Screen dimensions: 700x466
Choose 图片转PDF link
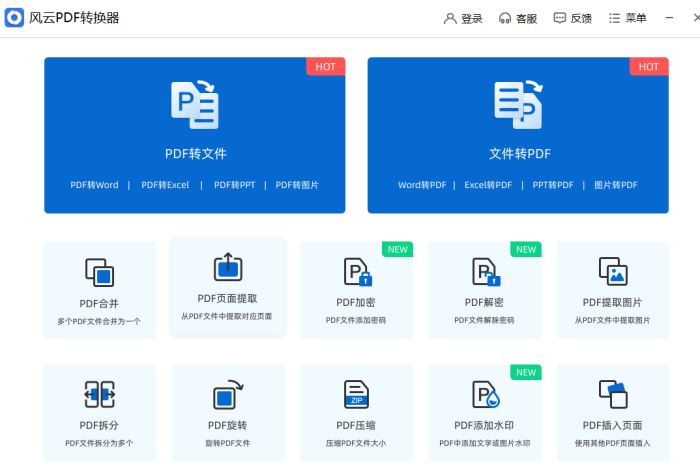click(616, 185)
